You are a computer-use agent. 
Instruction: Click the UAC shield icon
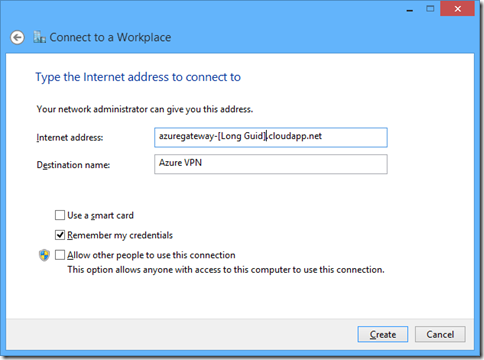pos(44,255)
